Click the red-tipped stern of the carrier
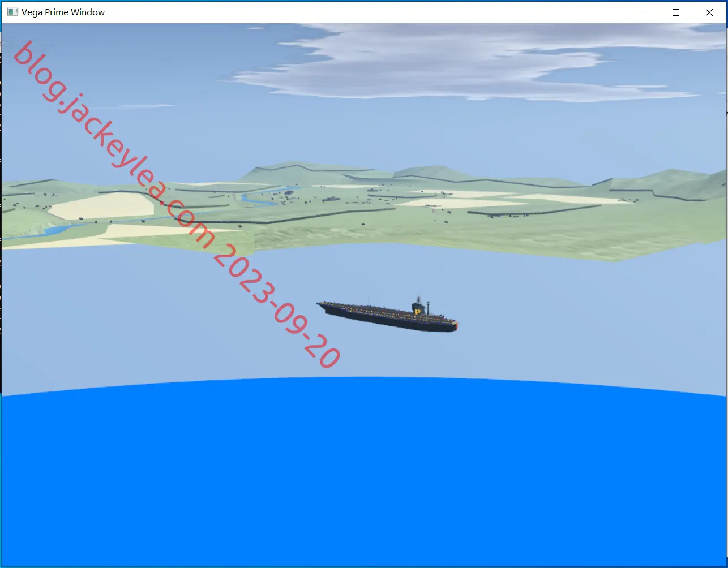The width and height of the screenshot is (728, 568). pyautogui.click(x=454, y=325)
